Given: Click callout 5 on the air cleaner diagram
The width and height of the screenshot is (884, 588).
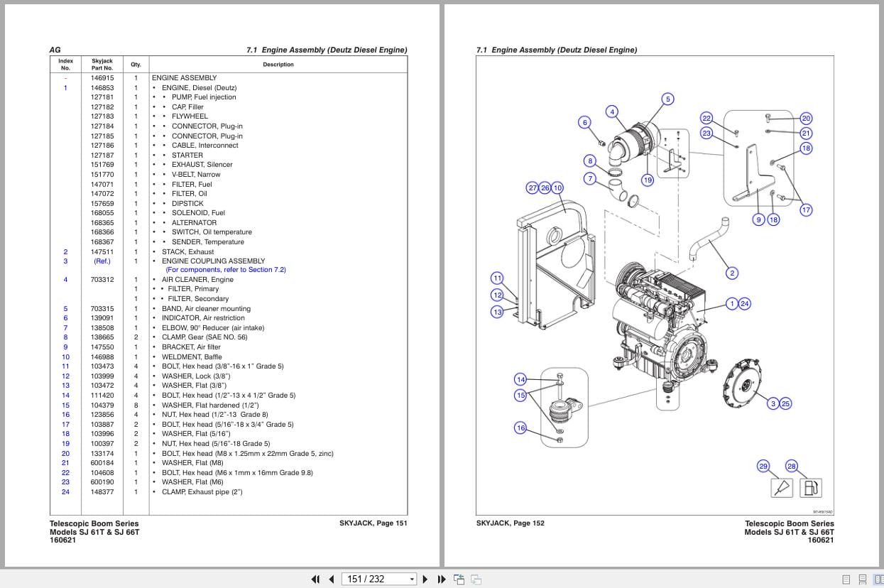Looking at the screenshot, I should click(x=667, y=99).
